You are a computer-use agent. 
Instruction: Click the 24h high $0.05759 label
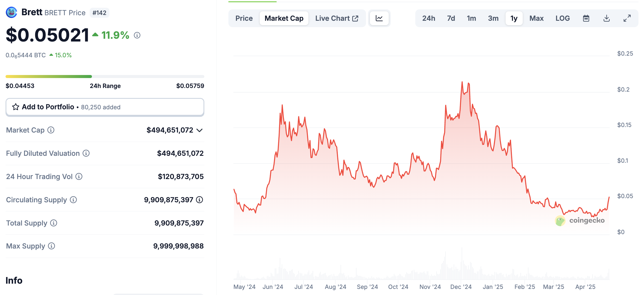190,86
